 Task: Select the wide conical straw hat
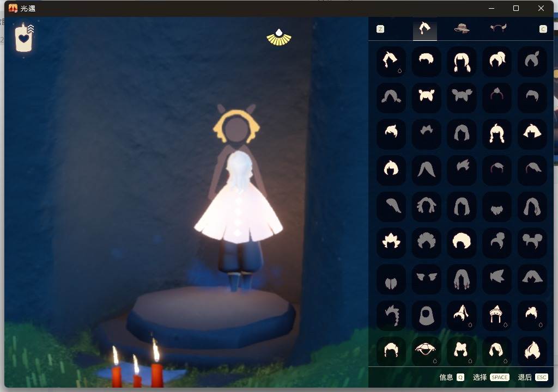point(426,351)
